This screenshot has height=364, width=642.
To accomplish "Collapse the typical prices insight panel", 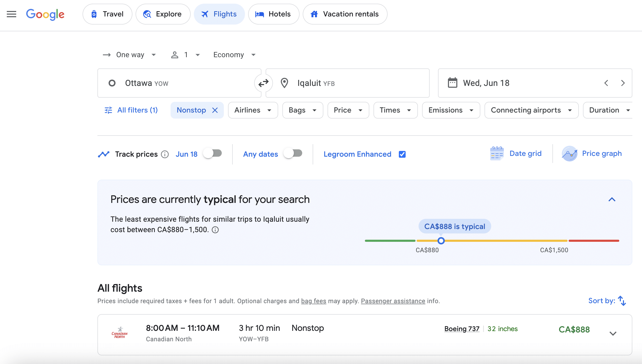I will click(x=612, y=200).
